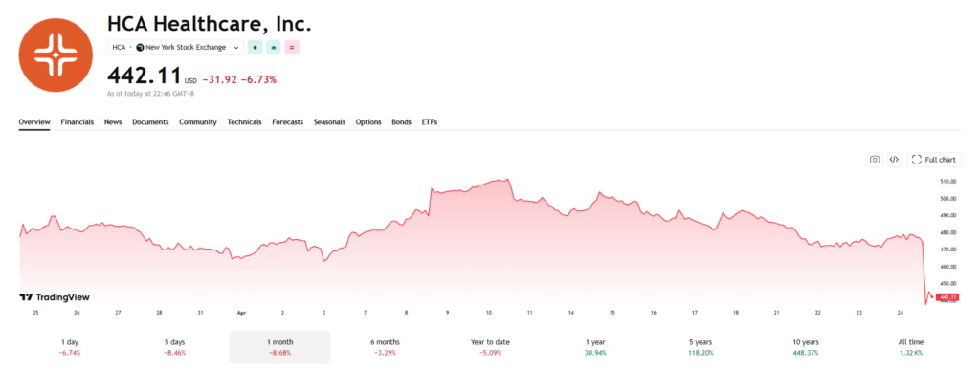Open the Forecasts tab
Viewport: 980px width, 370px height.
[287, 122]
